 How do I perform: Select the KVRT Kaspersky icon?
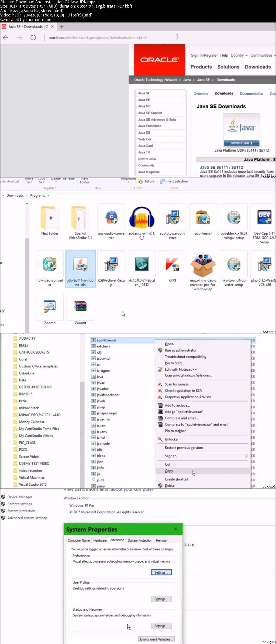pyautogui.click(x=172, y=264)
